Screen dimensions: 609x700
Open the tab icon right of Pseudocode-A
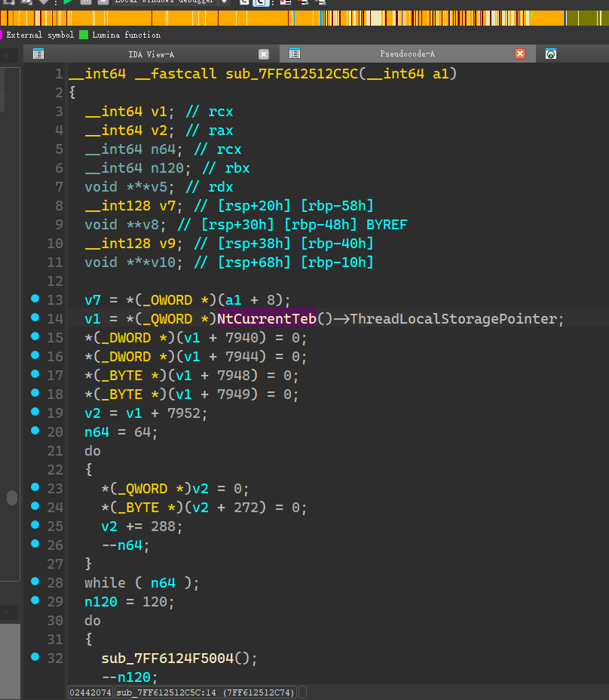pos(551,54)
